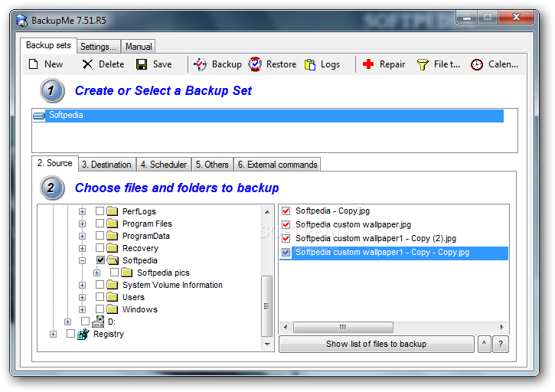Click the Softpedia backup set drive icon
This screenshot has height=392, width=555.
pyautogui.click(x=39, y=116)
